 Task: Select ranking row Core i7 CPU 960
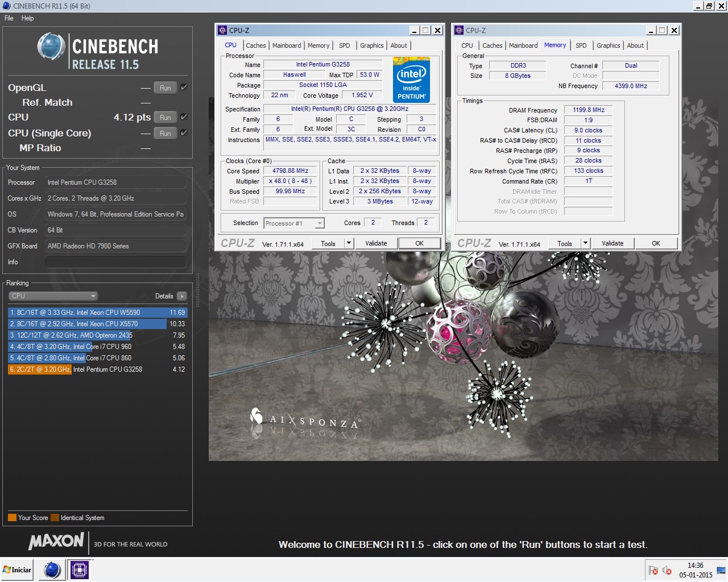coord(97,347)
